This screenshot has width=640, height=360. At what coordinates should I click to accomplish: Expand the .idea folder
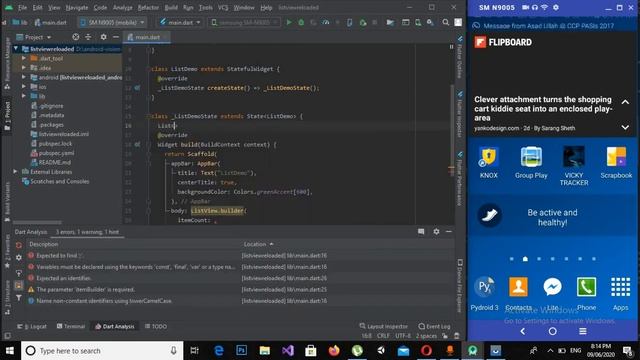coord(24,68)
